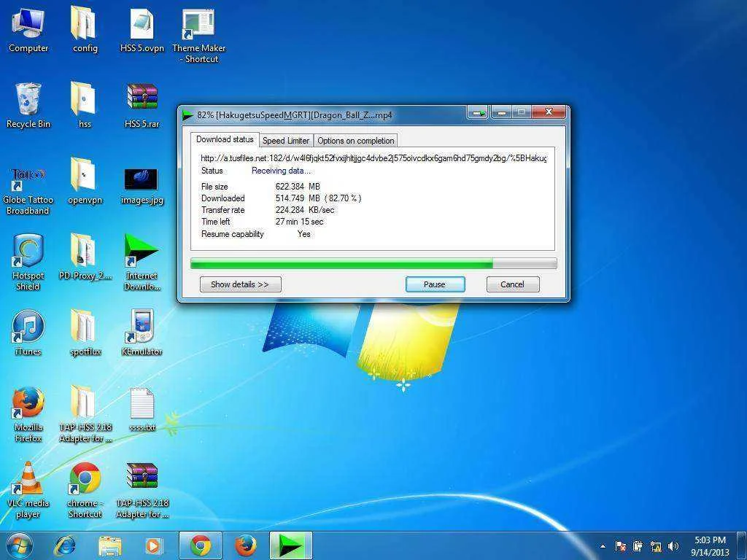Click the Receiving data... status text
Image resolution: width=747 pixels, height=560 pixels.
tap(281, 171)
